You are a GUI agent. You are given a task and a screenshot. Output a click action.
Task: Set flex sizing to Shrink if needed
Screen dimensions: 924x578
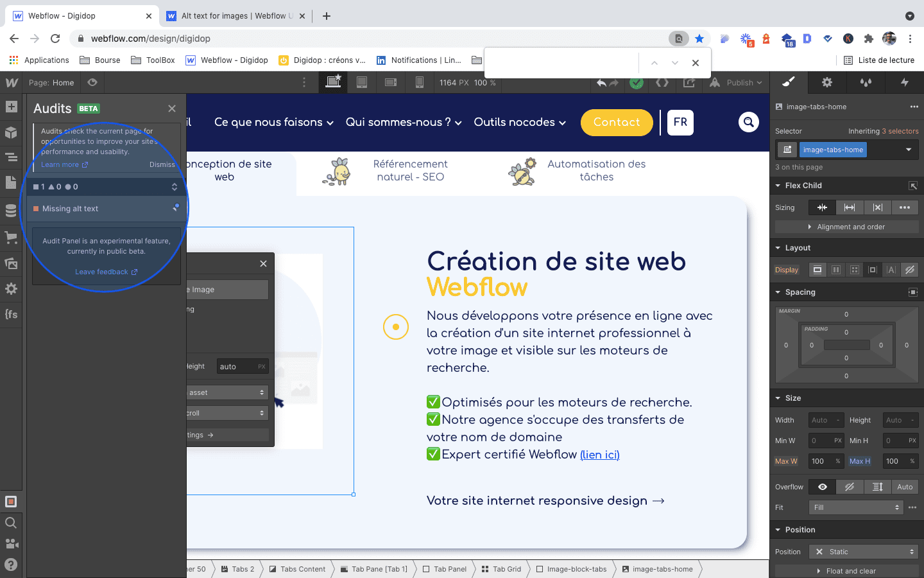tap(822, 207)
